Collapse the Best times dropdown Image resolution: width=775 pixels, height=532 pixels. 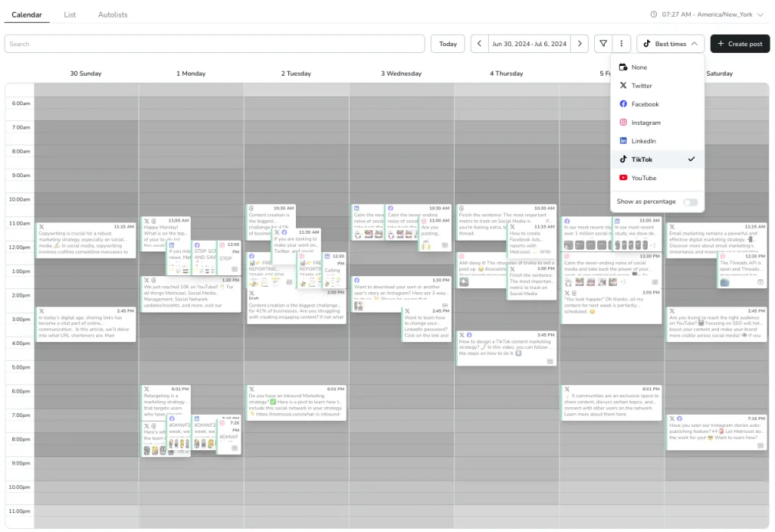click(671, 44)
